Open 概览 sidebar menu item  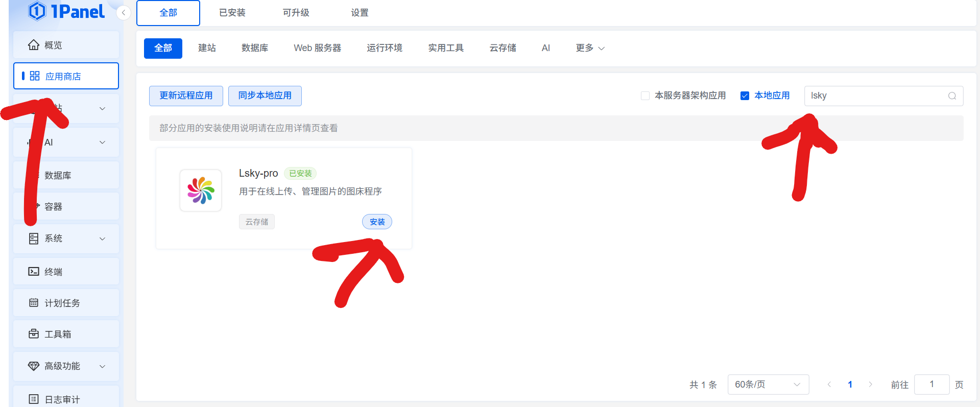66,45
